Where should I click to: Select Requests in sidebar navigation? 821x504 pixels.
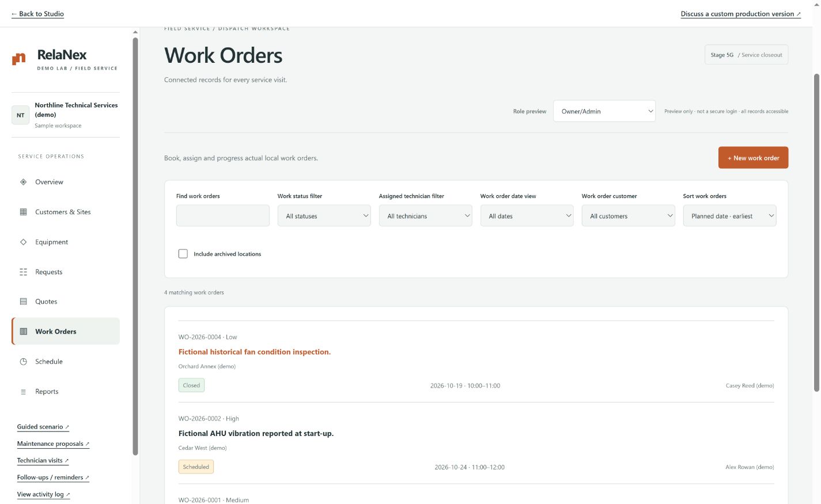click(66, 272)
